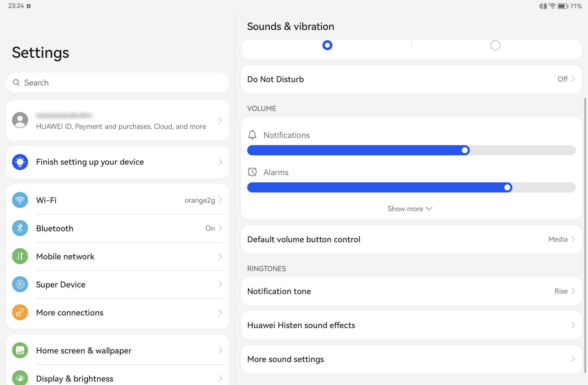
Task: Tap the Display & brightness eye icon
Action: [20, 378]
